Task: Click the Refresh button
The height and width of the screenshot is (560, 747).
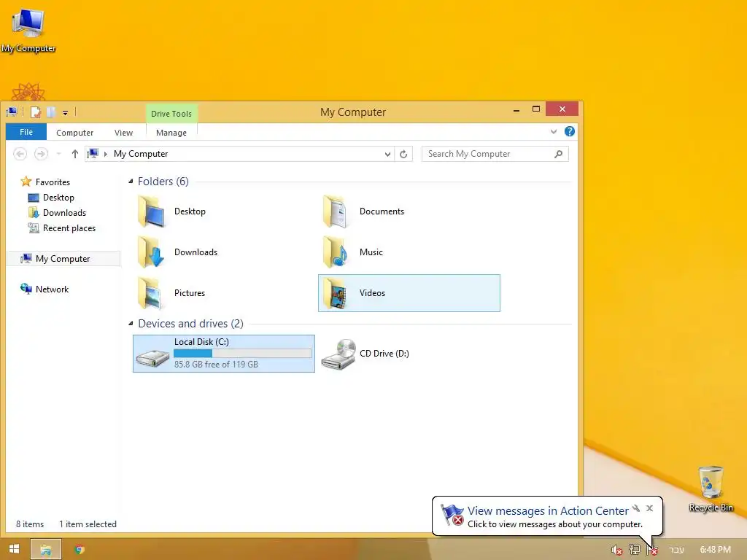Action: click(x=403, y=155)
